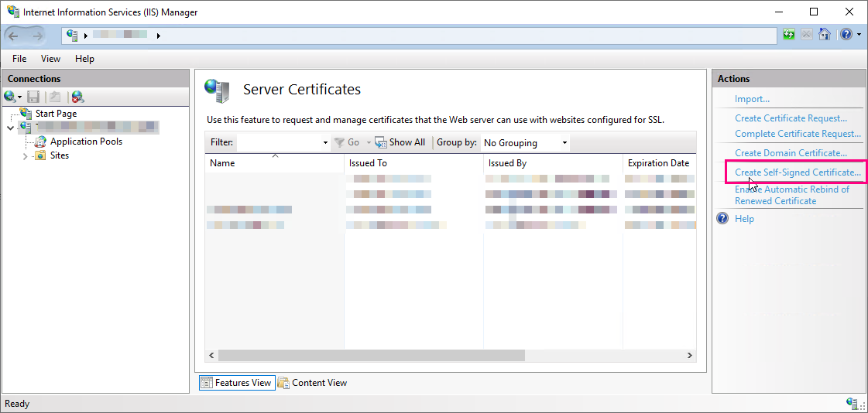Open the File menu

click(x=19, y=59)
